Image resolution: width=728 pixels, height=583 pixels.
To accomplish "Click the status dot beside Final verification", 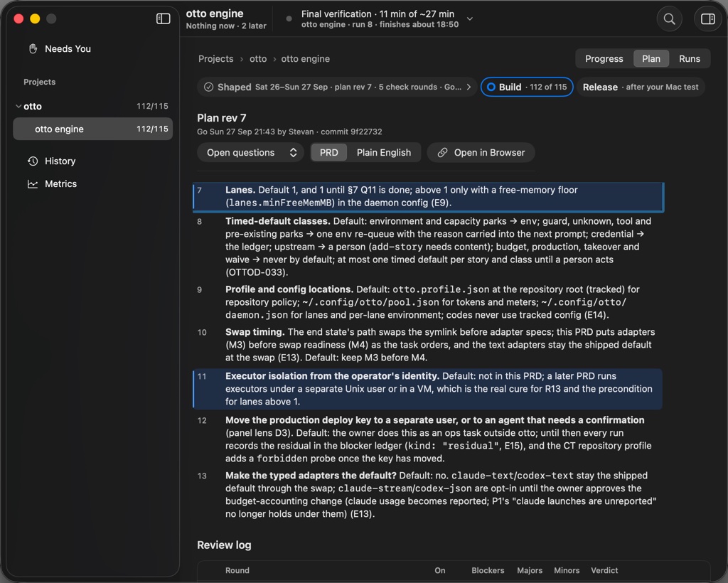I will click(x=289, y=18).
